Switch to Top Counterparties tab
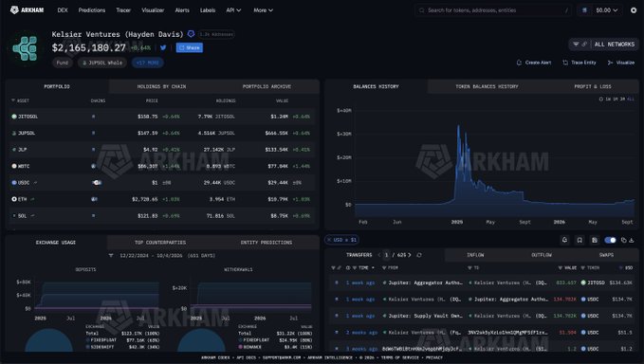 tap(160, 243)
